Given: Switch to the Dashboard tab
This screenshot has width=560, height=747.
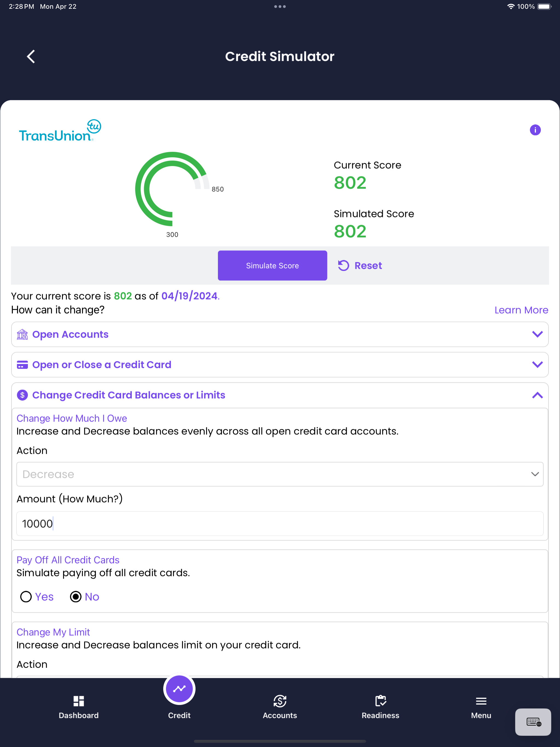Looking at the screenshot, I should (79, 707).
